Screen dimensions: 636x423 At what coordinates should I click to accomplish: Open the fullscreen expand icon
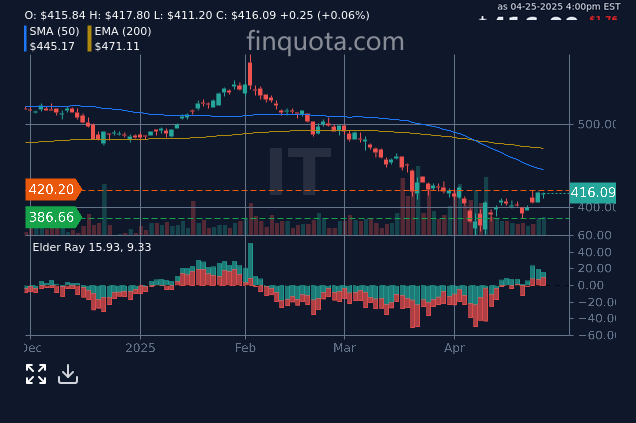coord(36,374)
